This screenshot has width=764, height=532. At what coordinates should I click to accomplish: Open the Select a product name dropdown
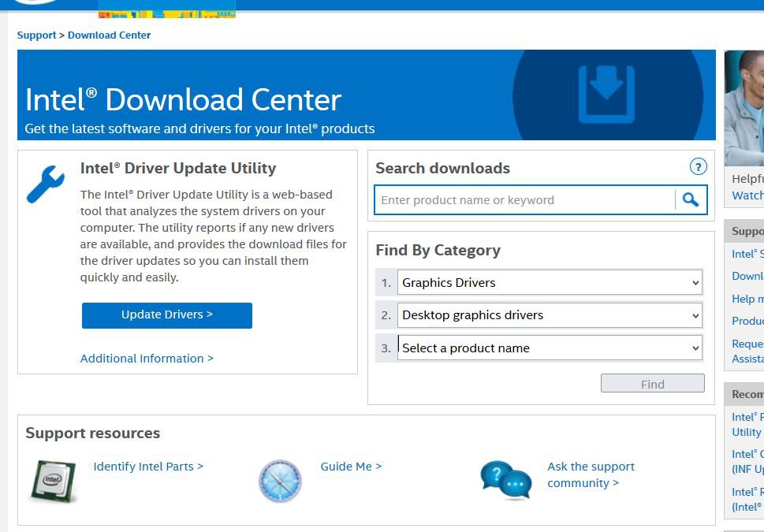point(549,348)
